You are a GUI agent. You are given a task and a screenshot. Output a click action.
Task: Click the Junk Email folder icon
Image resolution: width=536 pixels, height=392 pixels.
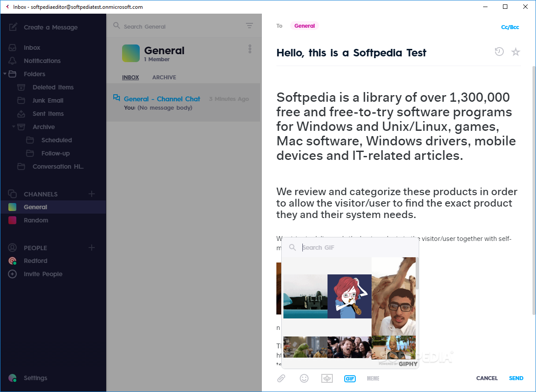[21, 100]
